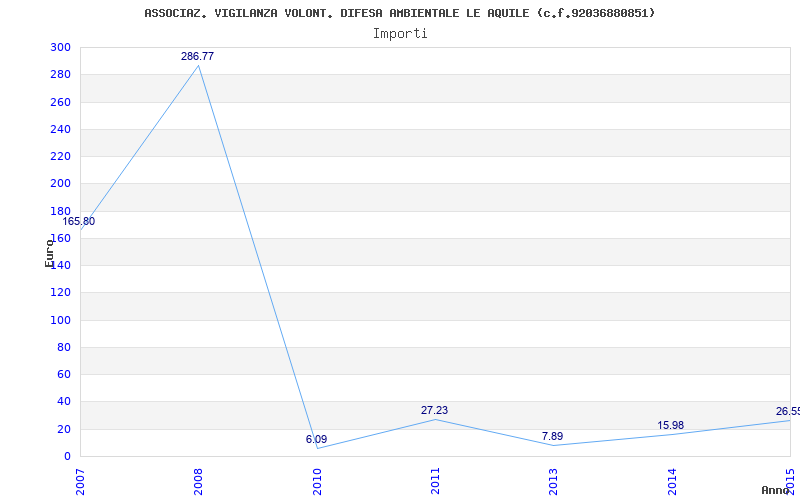800x500 pixels.
Task: Click the 300 y-axis tick label
Action: 61,47
